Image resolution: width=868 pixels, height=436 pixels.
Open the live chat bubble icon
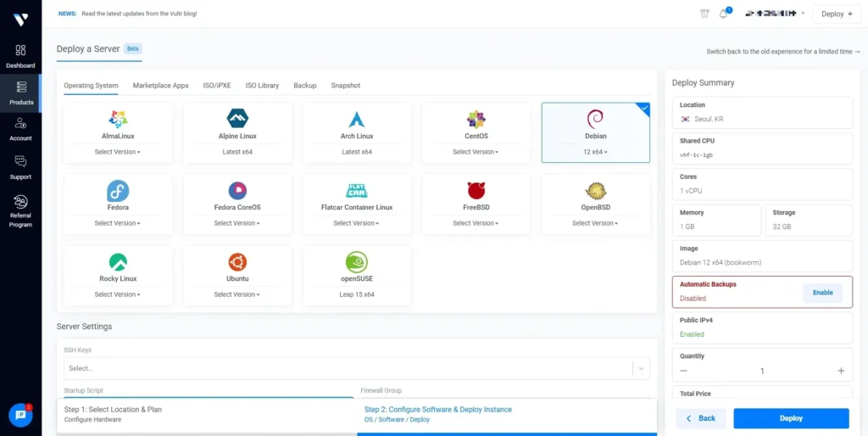(20, 415)
